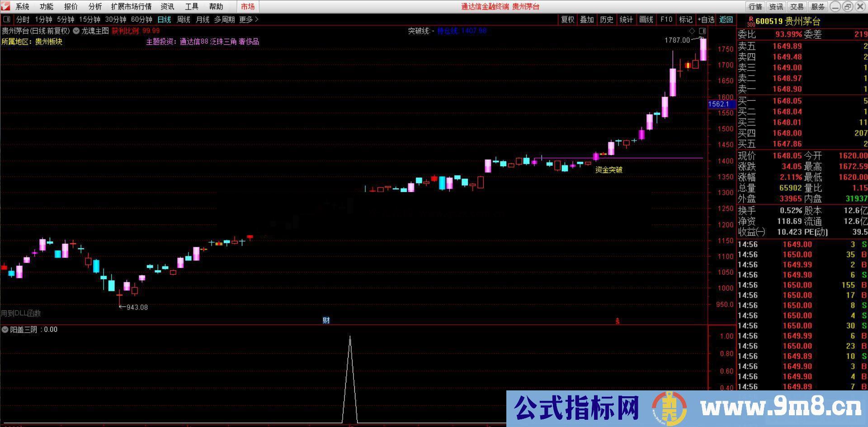Click the 行情 button in the title bar
The image size is (868, 427).
coord(755,6)
